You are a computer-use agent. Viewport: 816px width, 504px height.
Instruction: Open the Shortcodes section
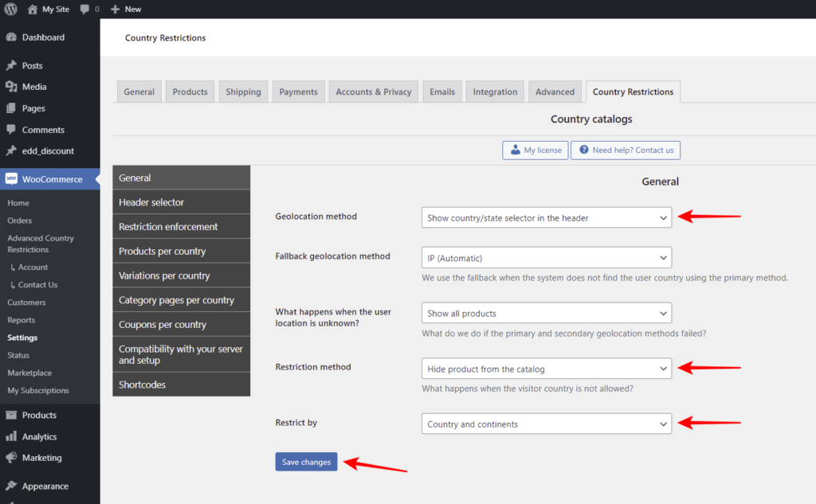181,385
